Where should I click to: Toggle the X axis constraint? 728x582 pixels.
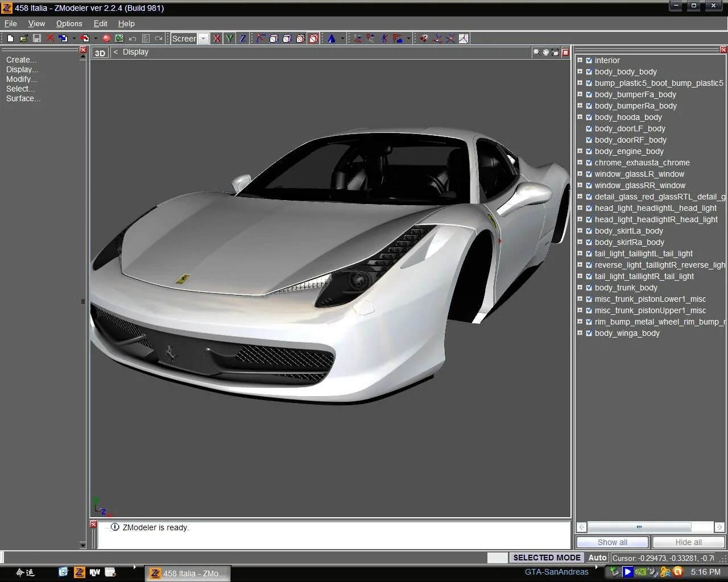(217, 39)
